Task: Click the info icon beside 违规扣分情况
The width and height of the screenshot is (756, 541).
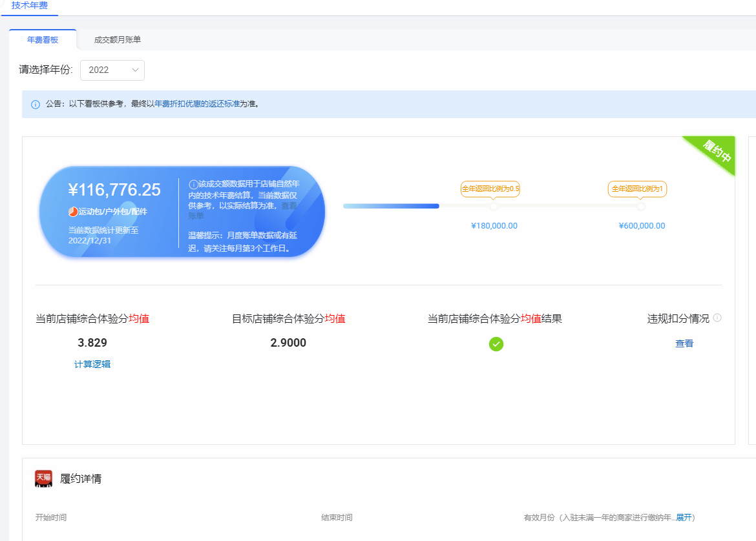Action: coord(717,318)
